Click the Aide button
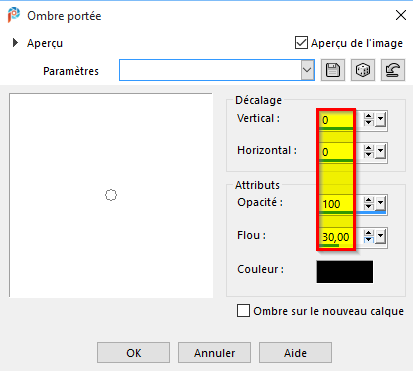This screenshot has width=413, height=371. click(295, 353)
